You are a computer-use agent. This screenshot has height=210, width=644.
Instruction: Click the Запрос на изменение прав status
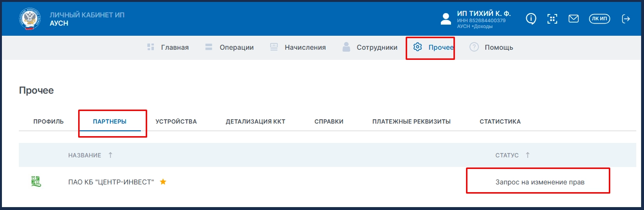click(543, 182)
